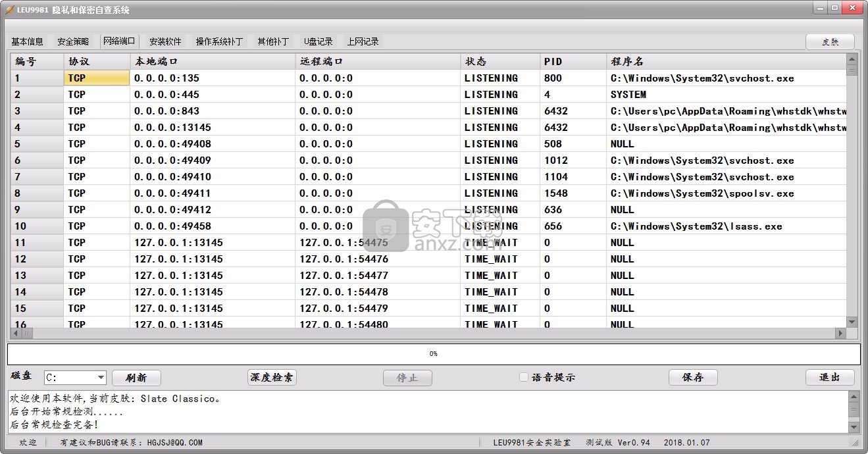
Task: Click the 远程端口 column header
Action: (378, 61)
